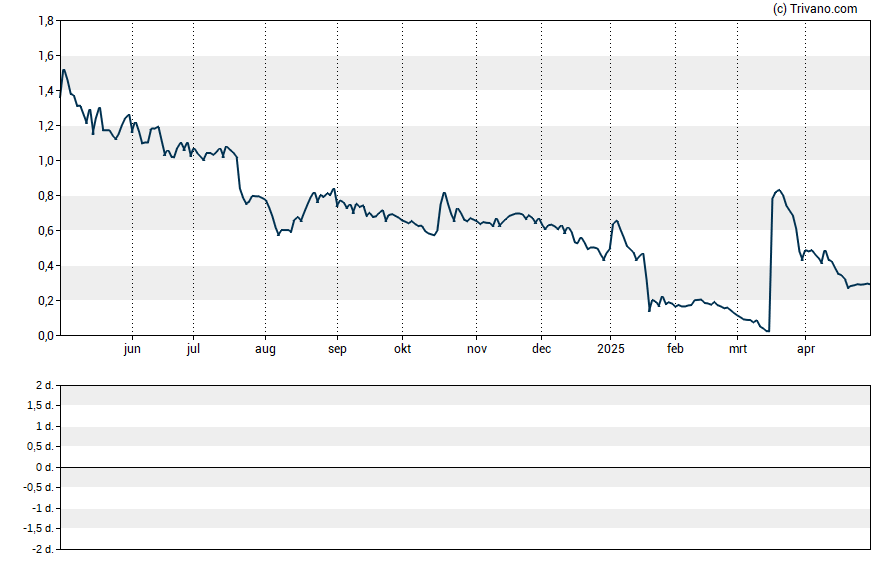Click the '1,2' price axis value

(x=46, y=126)
